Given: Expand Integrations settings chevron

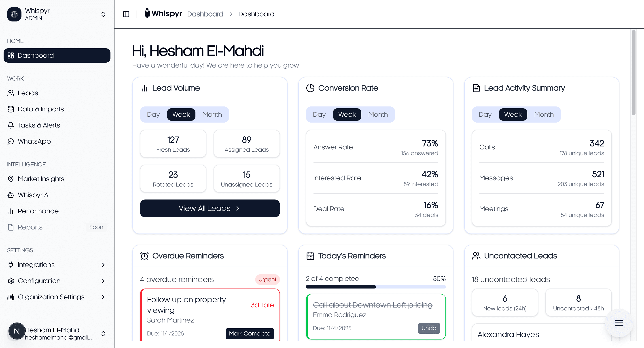Looking at the screenshot, I should tap(103, 265).
